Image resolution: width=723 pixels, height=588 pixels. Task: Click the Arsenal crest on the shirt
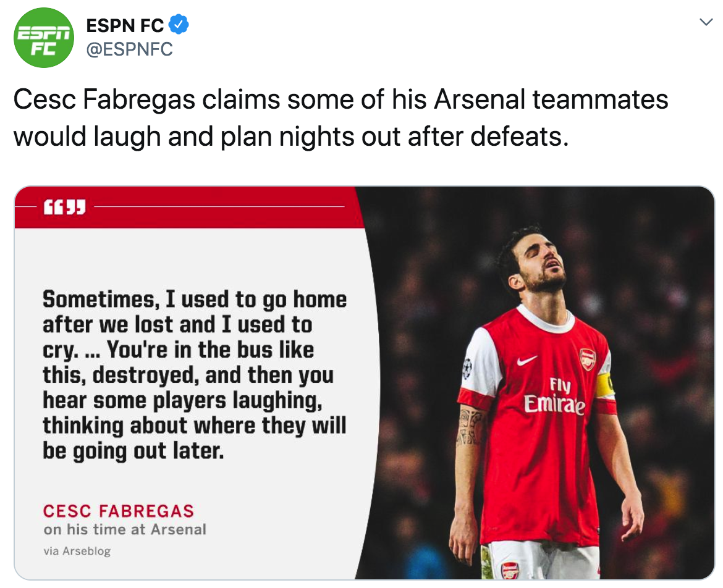(x=587, y=359)
